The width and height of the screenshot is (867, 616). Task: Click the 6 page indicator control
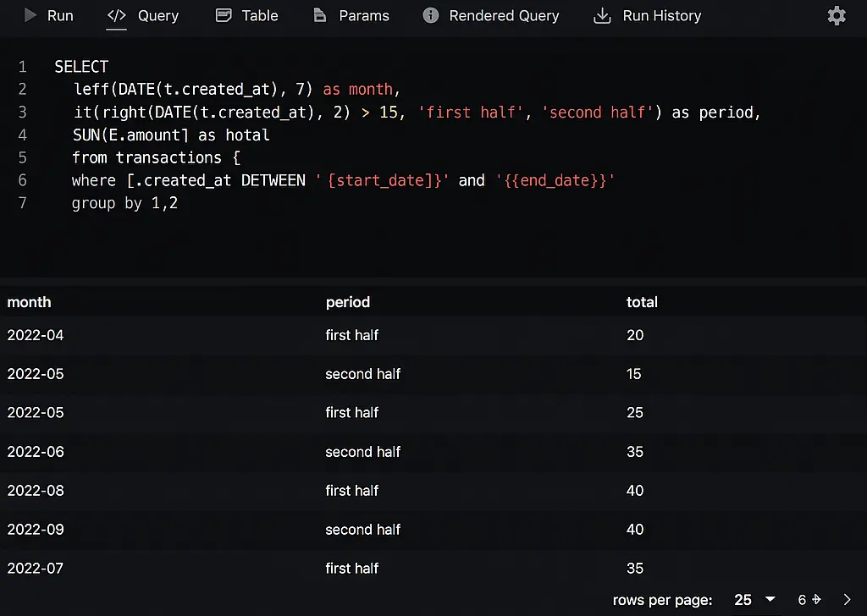click(x=809, y=599)
